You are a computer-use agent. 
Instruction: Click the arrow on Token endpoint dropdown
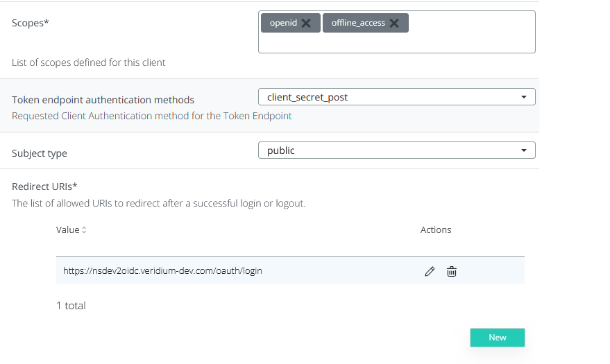tap(524, 97)
